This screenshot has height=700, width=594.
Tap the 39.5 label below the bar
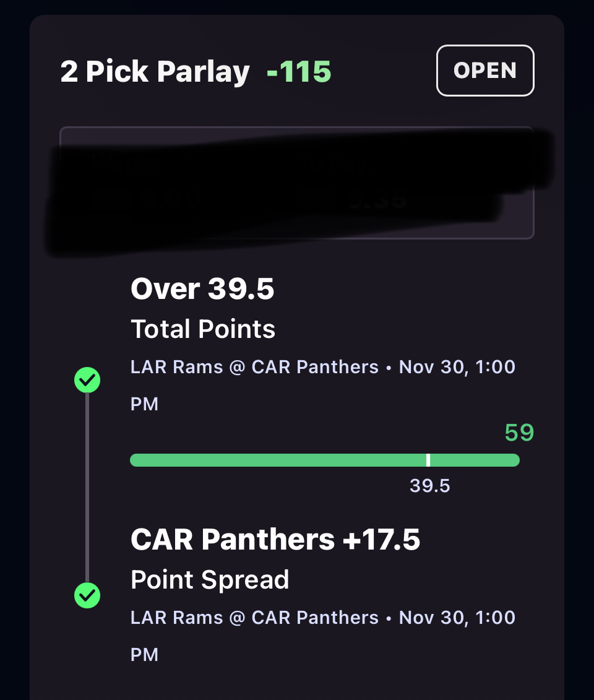pos(430,486)
